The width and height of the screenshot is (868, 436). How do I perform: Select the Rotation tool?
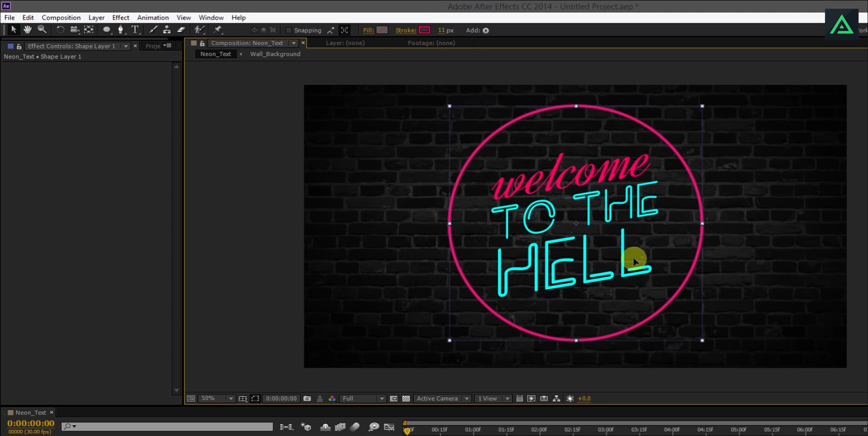click(x=60, y=30)
